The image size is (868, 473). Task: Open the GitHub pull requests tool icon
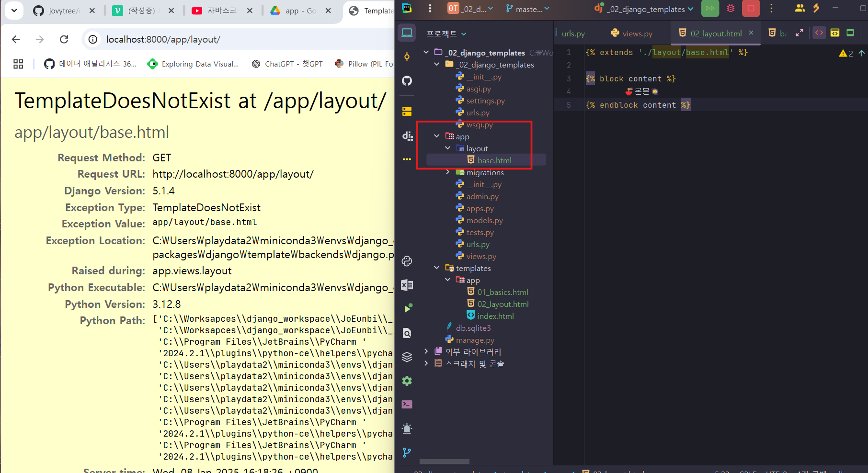(407, 80)
